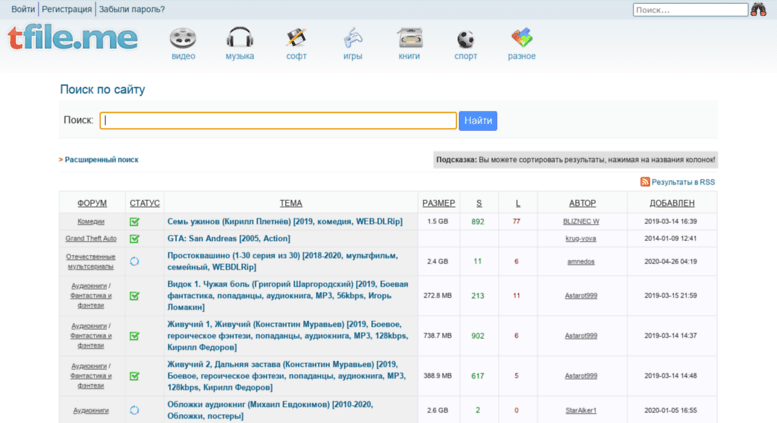The width and height of the screenshot is (777, 423).
Task: Click the date 2014-01-09 12:41
Action: pyautogui.click(x=670, y=238)
